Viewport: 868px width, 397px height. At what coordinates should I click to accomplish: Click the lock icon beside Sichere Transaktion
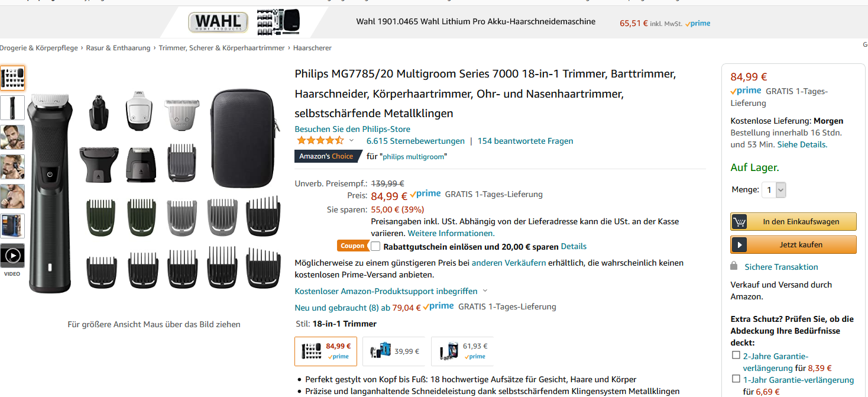734,266
